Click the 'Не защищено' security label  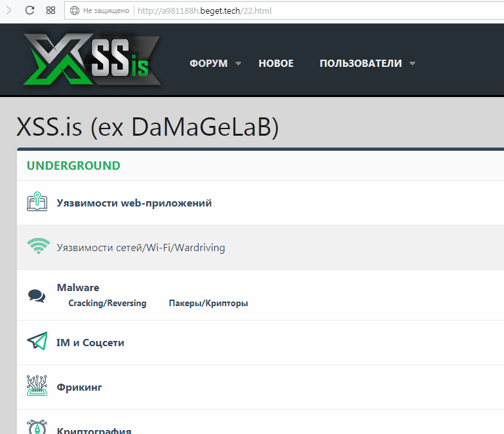tap(106, 10)
